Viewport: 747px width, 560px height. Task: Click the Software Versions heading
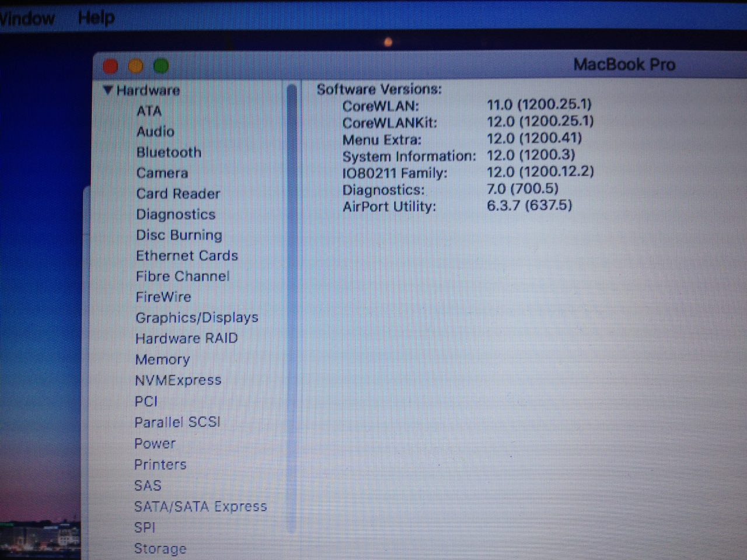click(x=379, y=89)
